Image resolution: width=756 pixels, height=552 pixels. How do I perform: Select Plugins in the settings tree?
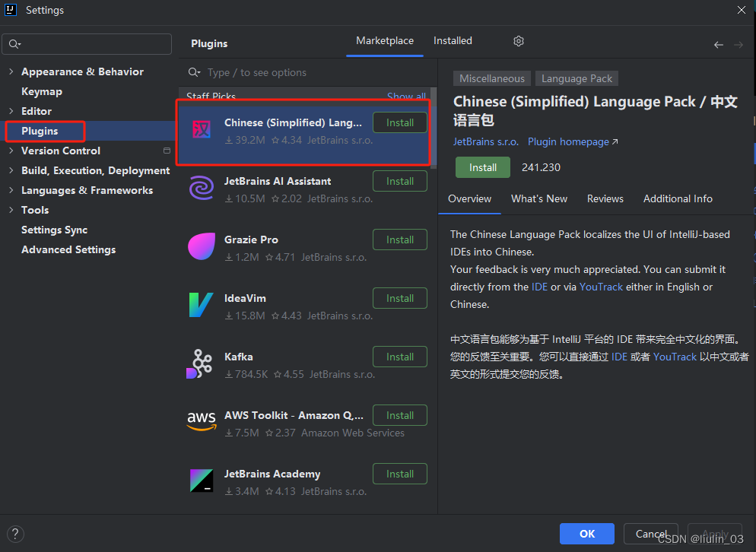pyautogui.click(x=40, y=131)
